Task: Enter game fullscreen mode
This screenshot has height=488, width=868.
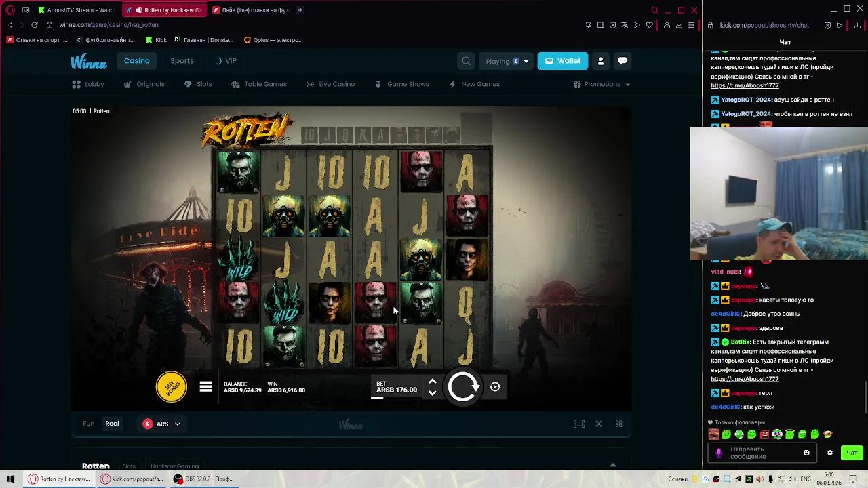Action: point(599,424)
